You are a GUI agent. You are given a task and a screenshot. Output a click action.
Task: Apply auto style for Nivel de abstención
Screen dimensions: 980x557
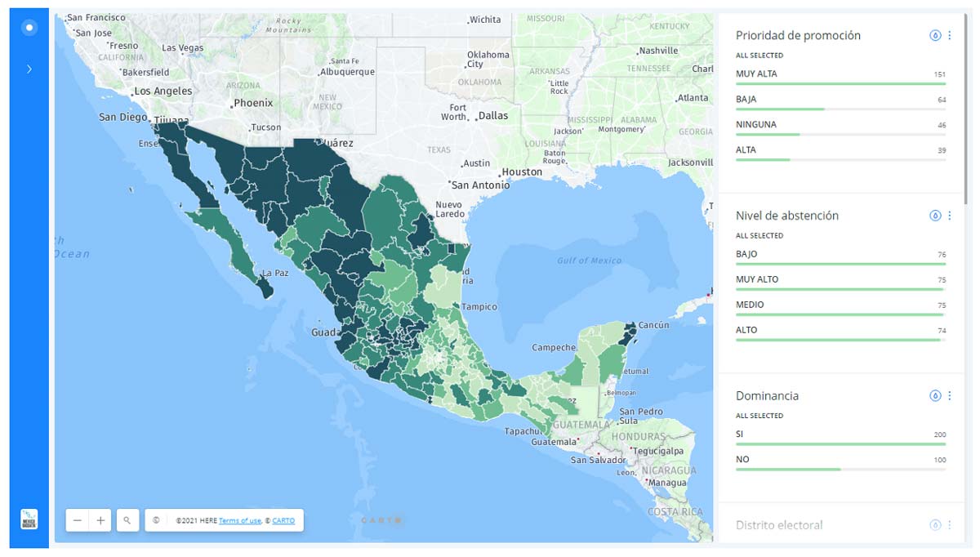pos(935,216)
